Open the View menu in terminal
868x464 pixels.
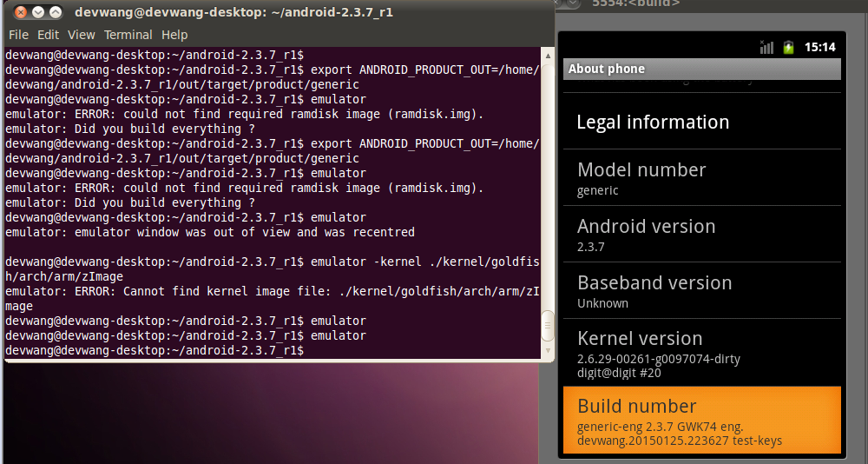point(82,35)
